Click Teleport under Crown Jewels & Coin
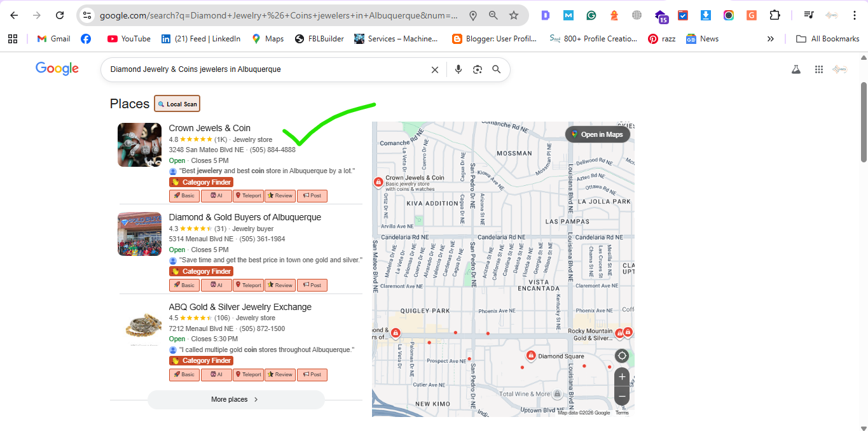The width and height of the screenshot is (868, 431). (x=248, y=196)
